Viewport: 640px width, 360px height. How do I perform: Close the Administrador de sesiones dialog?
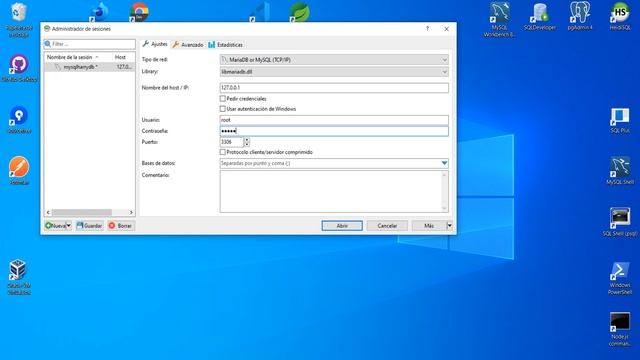[x=447, y=29]
